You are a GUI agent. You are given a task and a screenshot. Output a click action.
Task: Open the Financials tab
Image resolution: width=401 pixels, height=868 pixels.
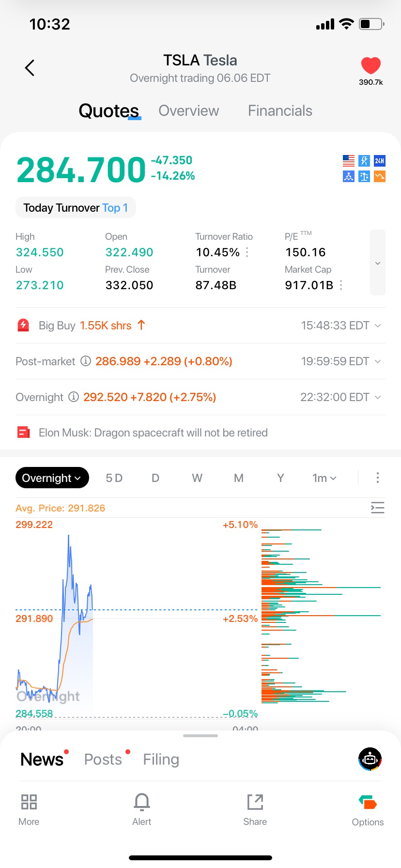[x=280, y=111]
